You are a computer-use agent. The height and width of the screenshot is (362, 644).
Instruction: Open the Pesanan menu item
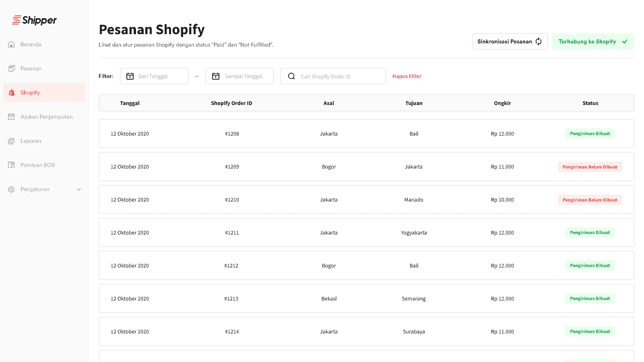coord(44,68)
